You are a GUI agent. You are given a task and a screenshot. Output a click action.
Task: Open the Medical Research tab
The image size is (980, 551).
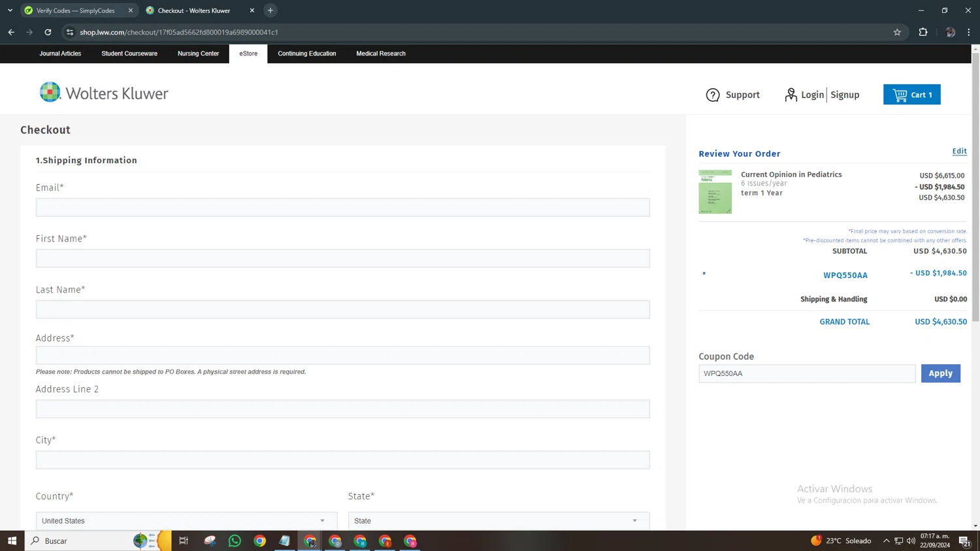coord(381,54)
